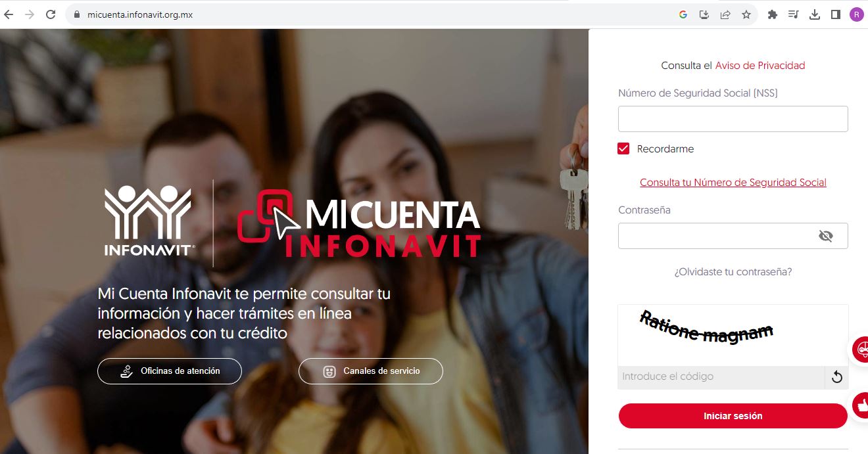Open the browser downloads icon
Screen dimensions: 868x454
[x=815, y=14]
